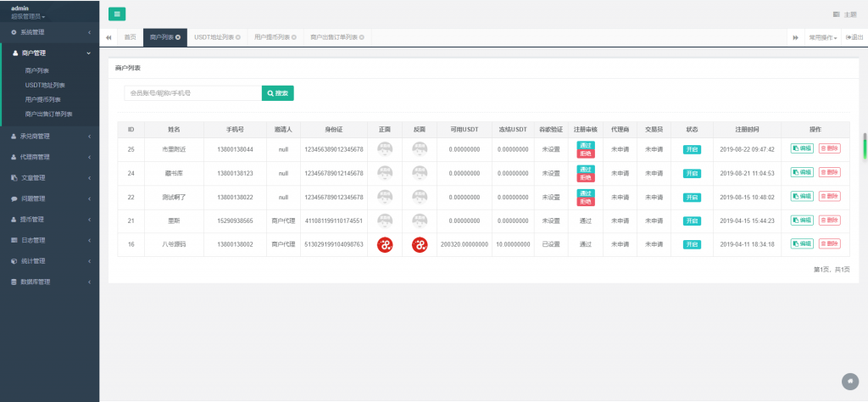This screenshot has width=868, height=402.
Task: Select USDT地址列表 in the sidebar submenu
Action: pyautogui.click(x=45, y=85)
